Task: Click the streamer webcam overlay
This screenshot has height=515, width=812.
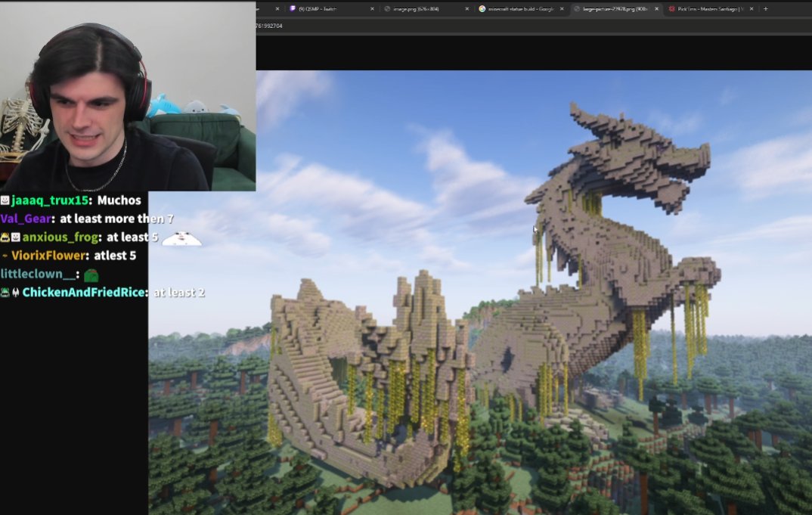Action: 128,96
